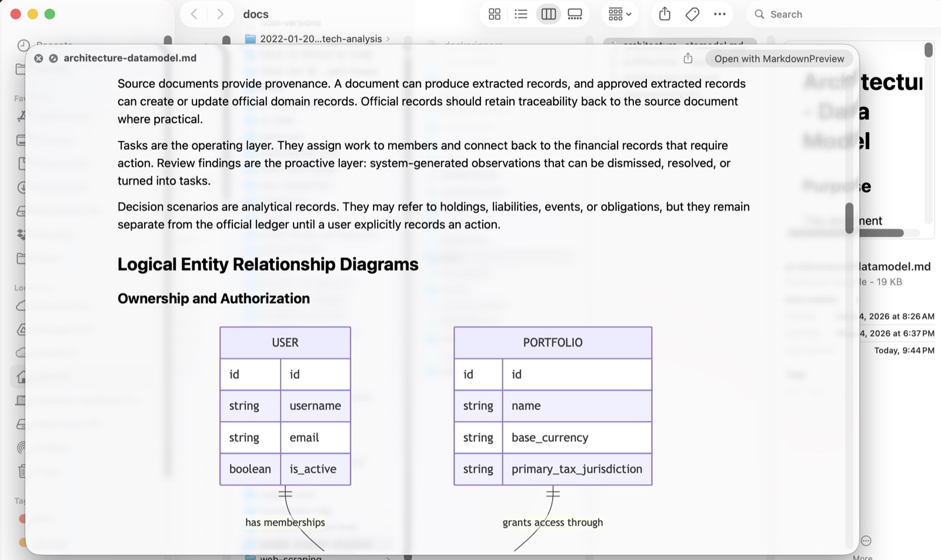The width and height of the screenshot is (941, 560).
Task: Go back in Finder navigation
Action: click(194, 14)
